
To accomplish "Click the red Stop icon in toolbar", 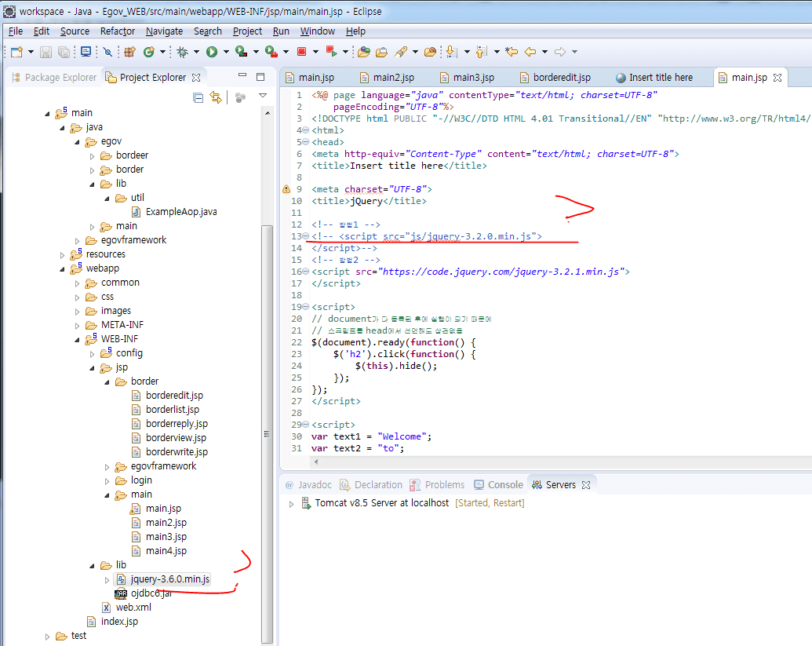I will coord(301,52).
